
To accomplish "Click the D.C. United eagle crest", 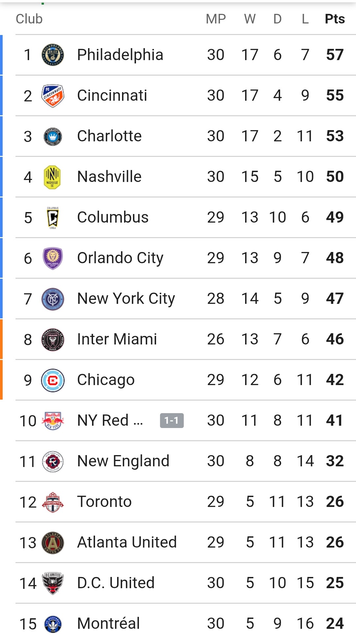I will (x=53, y=583).
